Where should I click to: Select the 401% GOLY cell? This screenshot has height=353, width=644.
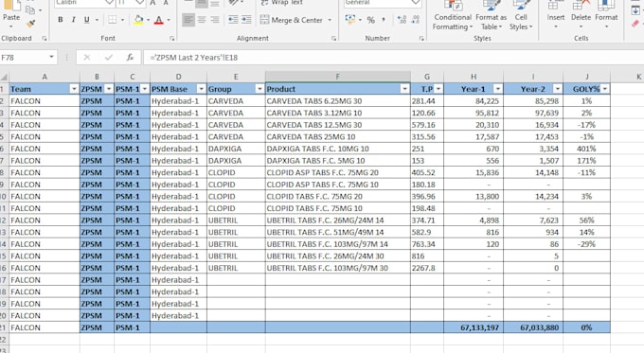pyautogui.click(x=586, y=149)
